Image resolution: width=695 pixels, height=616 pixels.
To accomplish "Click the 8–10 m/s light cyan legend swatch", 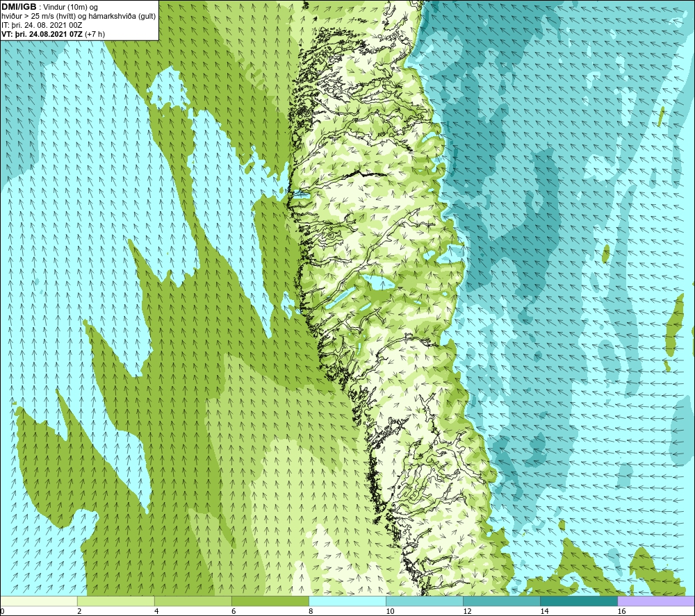I will click(x=347, y=601).
